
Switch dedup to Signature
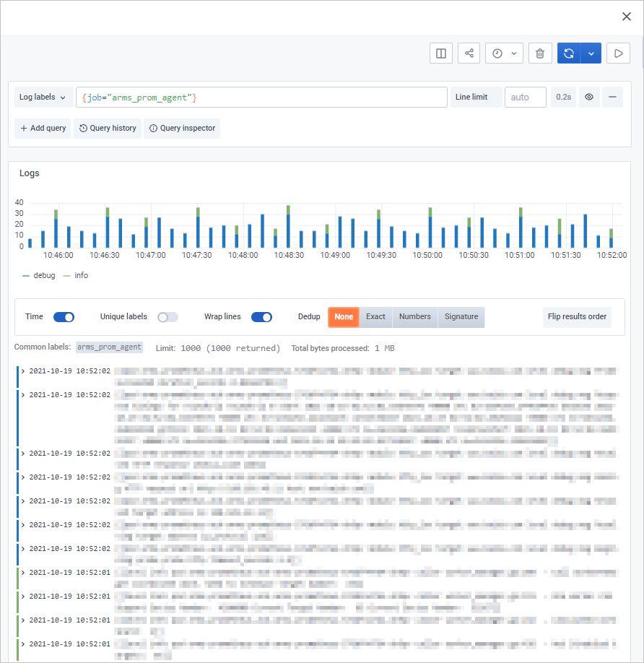[x=461, y=316]
